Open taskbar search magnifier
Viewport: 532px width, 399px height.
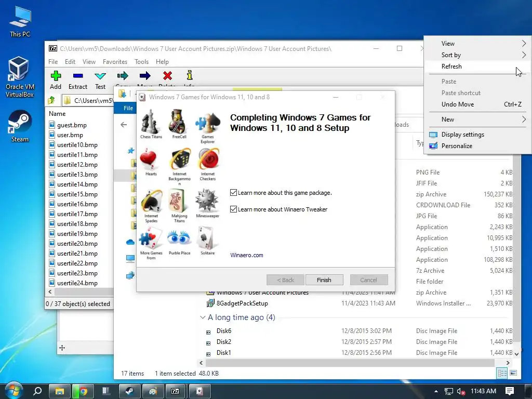[x=37, y=391]
